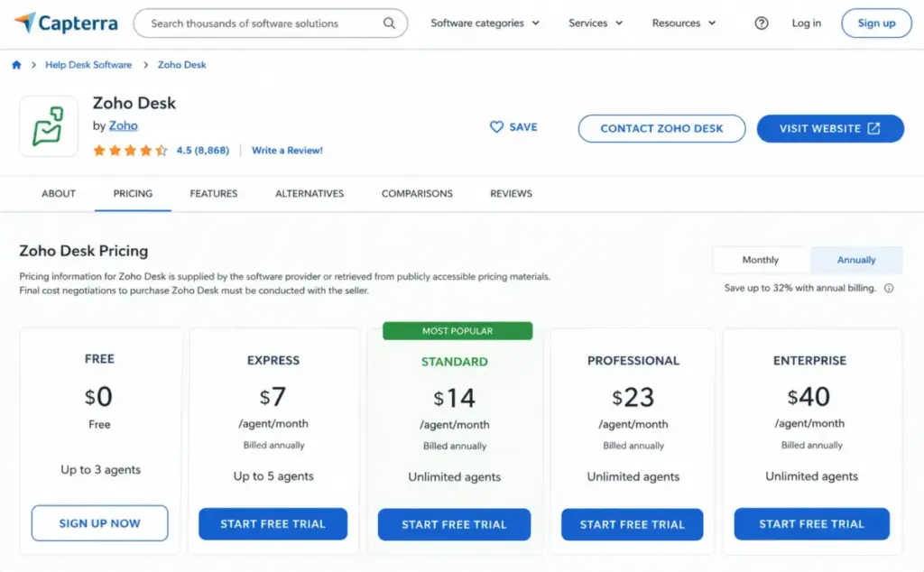
Task: Click the annual billing info icon
Action: pyautogui.click(x=889, y=288)
